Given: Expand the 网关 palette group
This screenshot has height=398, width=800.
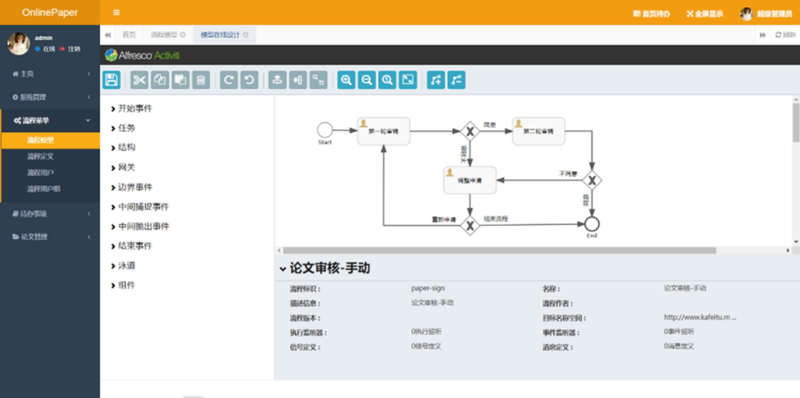Looking at the screenshot, I should pos(123,167).
